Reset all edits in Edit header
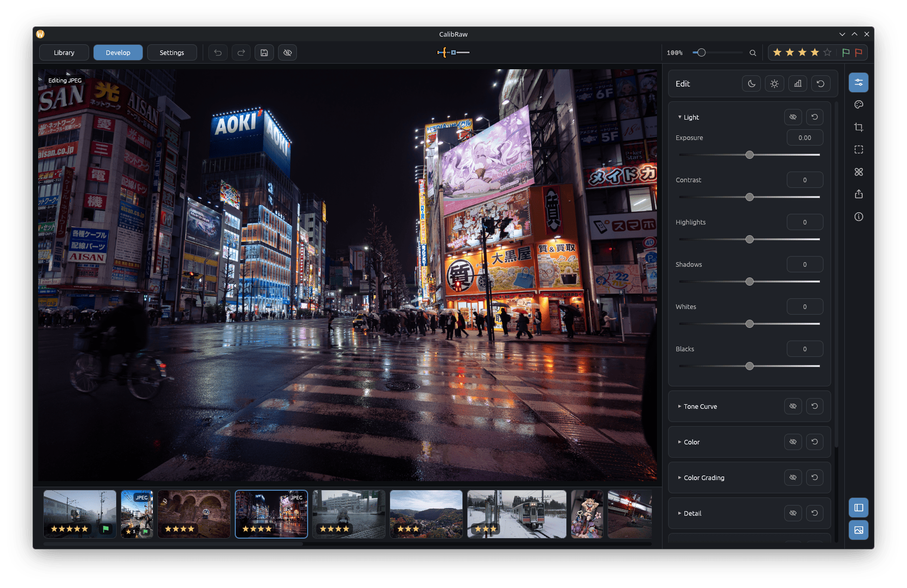Screen dimensions: 907x588 (821, 83)
